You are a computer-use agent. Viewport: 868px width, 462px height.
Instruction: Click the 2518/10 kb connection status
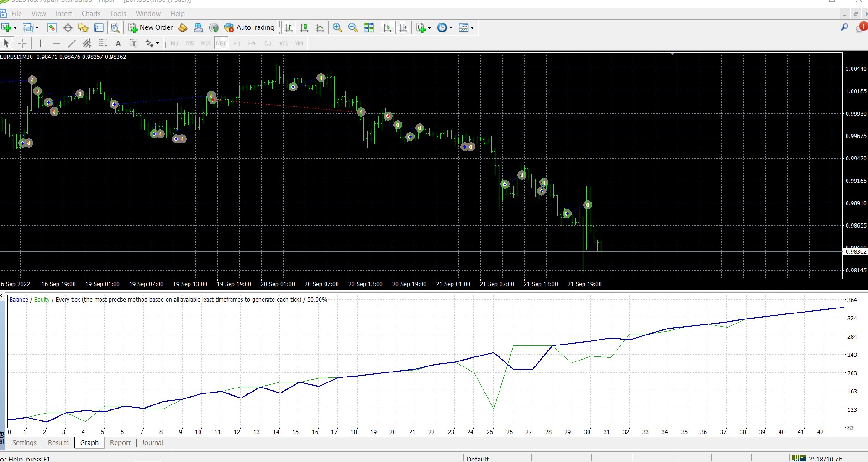pyautogui.click(x=817, y=458)
